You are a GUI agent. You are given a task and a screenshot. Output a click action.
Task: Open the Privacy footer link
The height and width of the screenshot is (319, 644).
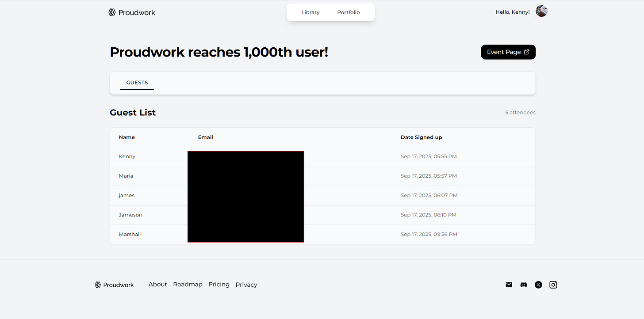(x=246, y=285)
